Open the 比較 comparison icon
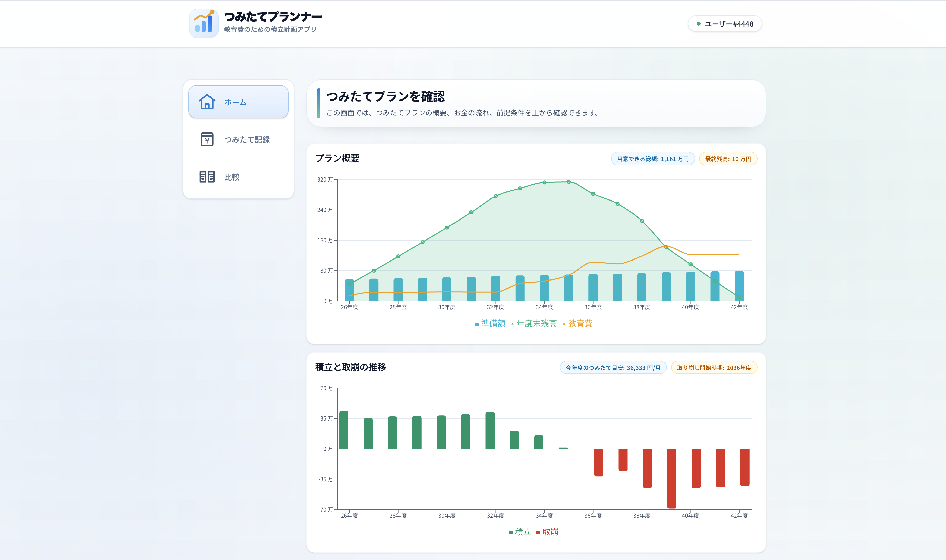 207,177
